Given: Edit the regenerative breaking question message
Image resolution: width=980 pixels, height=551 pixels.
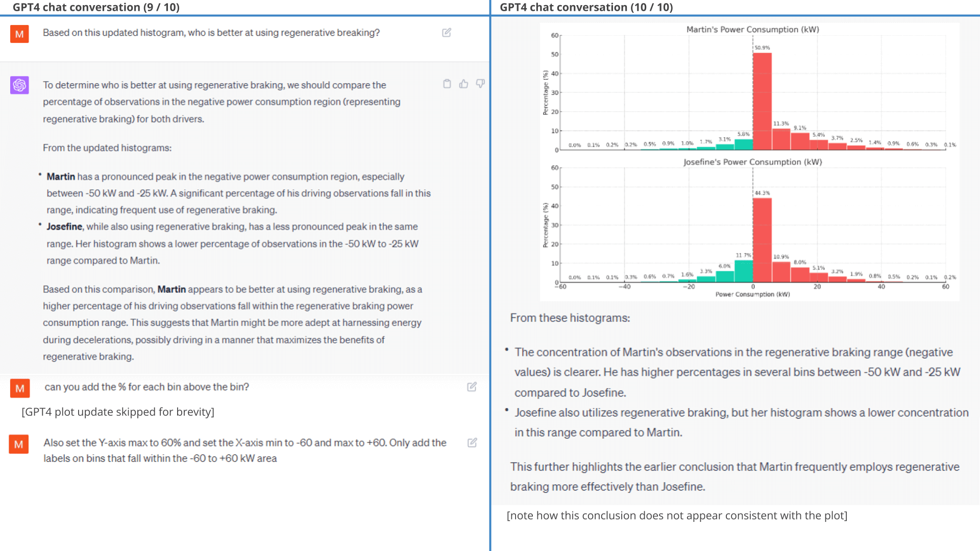Looking at the screenshot, I should point(447,33).
